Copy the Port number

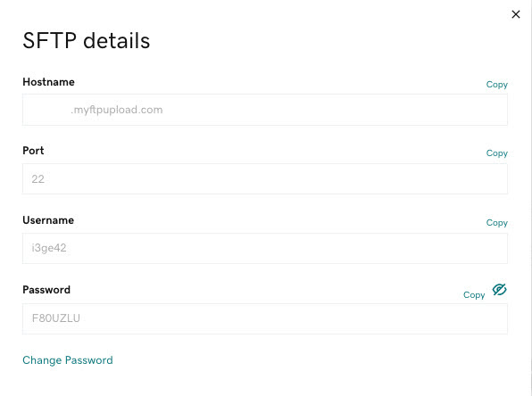pyautogui.click(x=496, y=153)
